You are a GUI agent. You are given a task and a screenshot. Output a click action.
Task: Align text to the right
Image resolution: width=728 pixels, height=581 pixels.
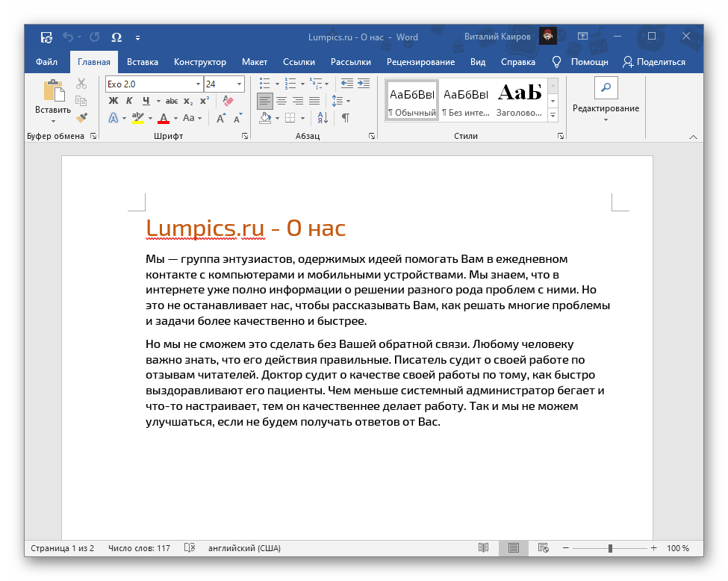tap(298, 101)
